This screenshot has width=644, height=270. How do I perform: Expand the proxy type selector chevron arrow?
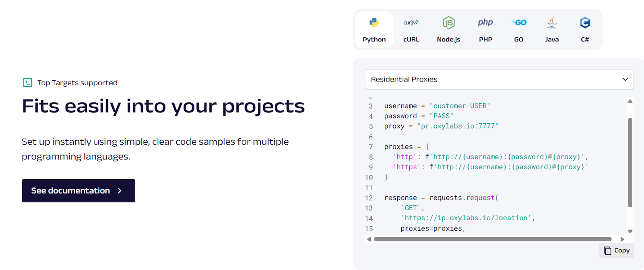[x=625, y=79]
